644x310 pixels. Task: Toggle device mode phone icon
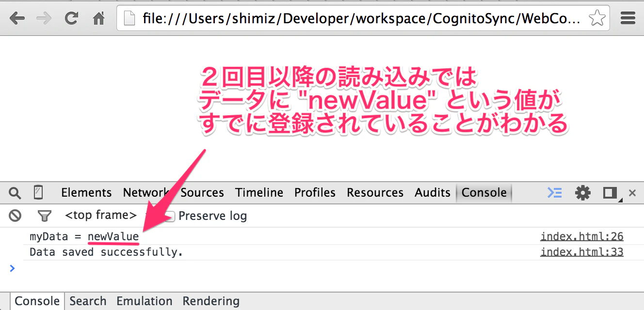click(38, 193)
